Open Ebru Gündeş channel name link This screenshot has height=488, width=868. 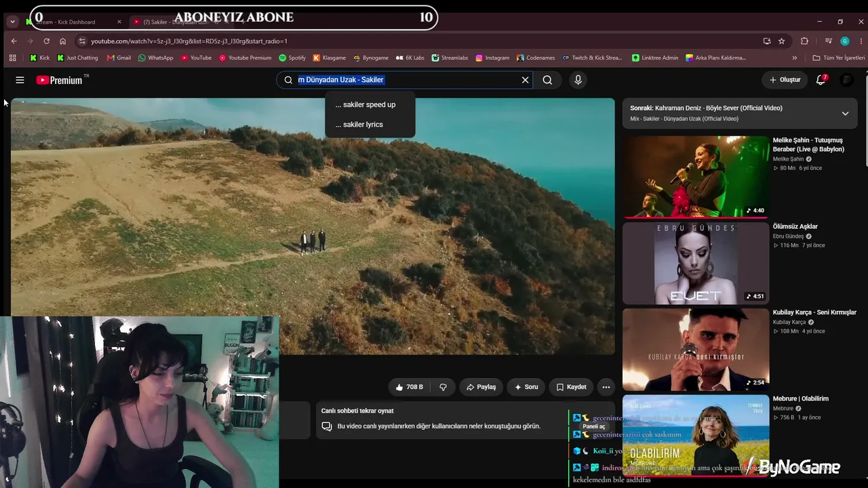tap(788, 237)
